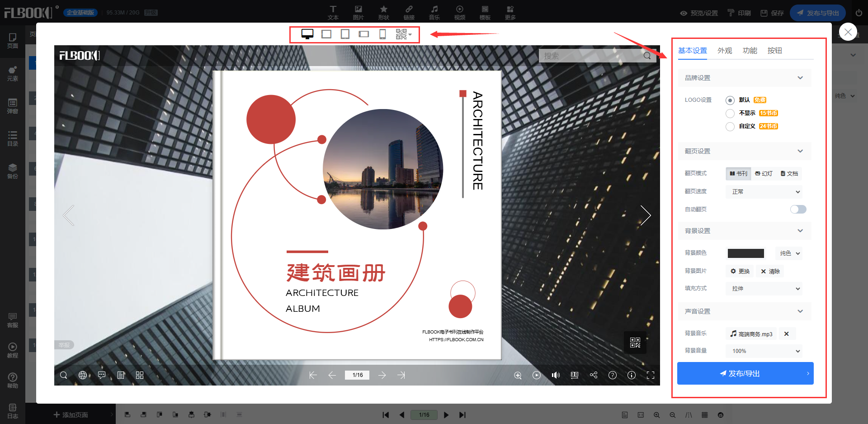Open the QR code preview icon

(401, 34)
